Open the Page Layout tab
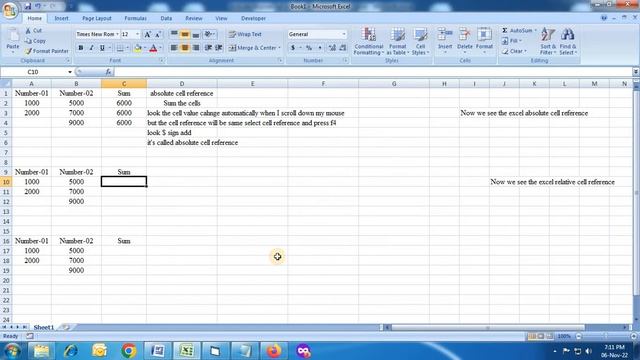The image size is (640, 360). pyautogui.click(x=97, y=18)
